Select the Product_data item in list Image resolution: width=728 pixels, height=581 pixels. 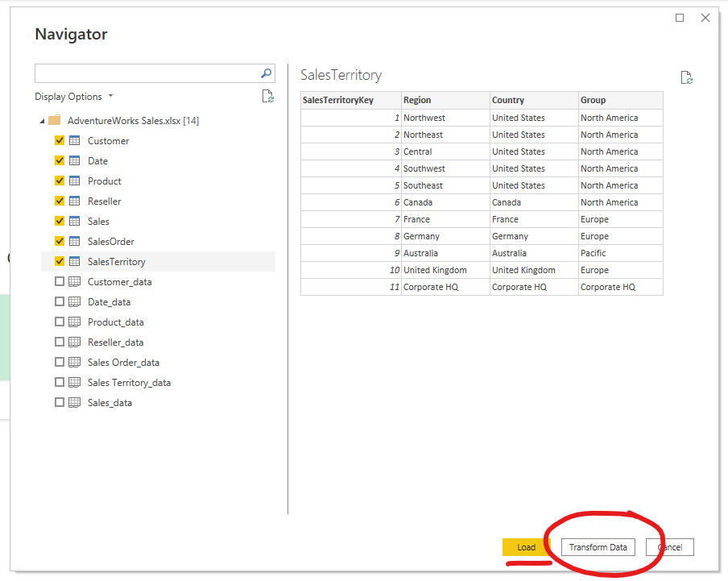point(116,322)
